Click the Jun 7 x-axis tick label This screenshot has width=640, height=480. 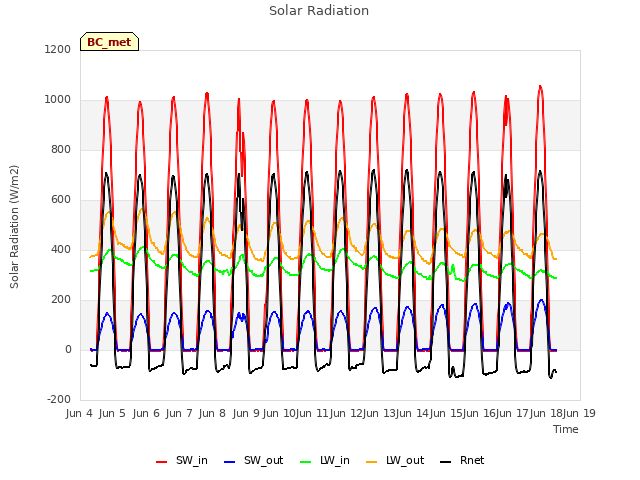179,413
